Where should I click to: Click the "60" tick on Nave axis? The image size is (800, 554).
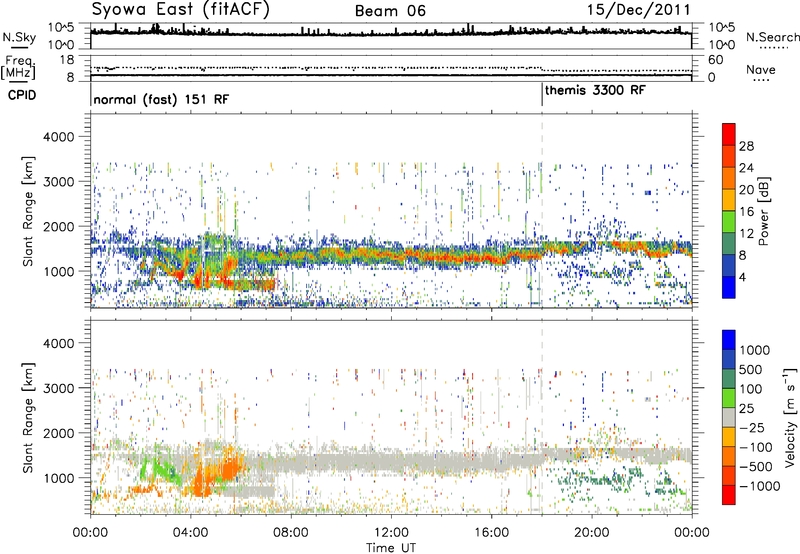[715, 60]
